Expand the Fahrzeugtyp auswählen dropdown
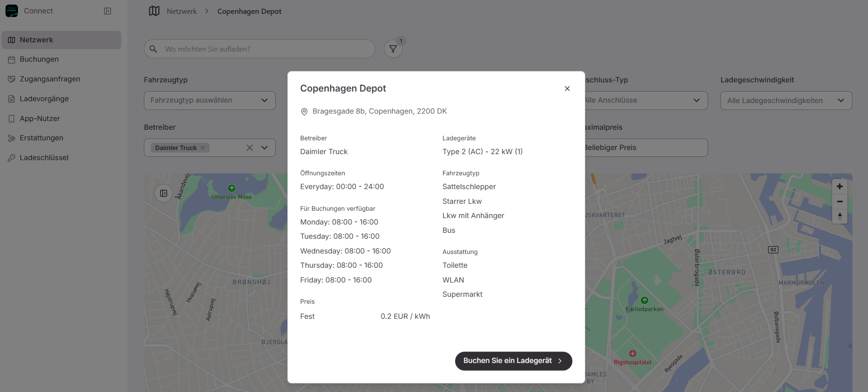 210,100
